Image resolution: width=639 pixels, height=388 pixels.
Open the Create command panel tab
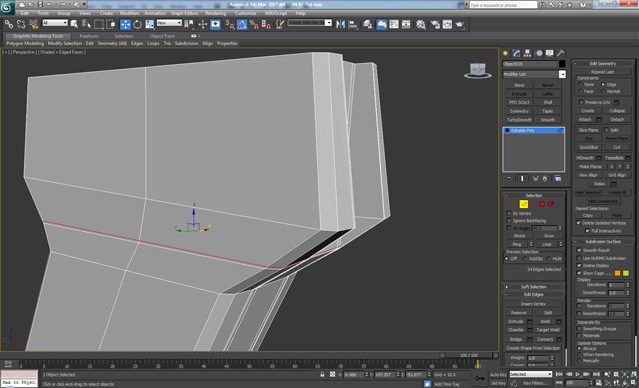(506, 53)
